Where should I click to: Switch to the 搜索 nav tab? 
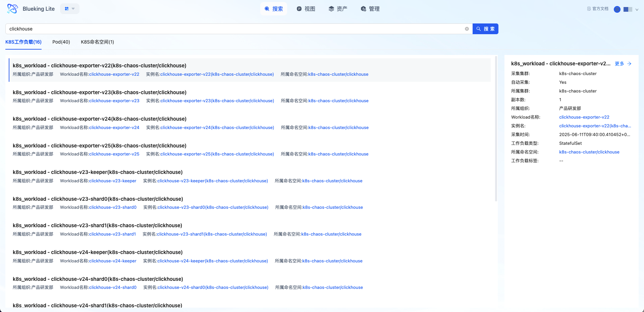click(x=274, y=9)
